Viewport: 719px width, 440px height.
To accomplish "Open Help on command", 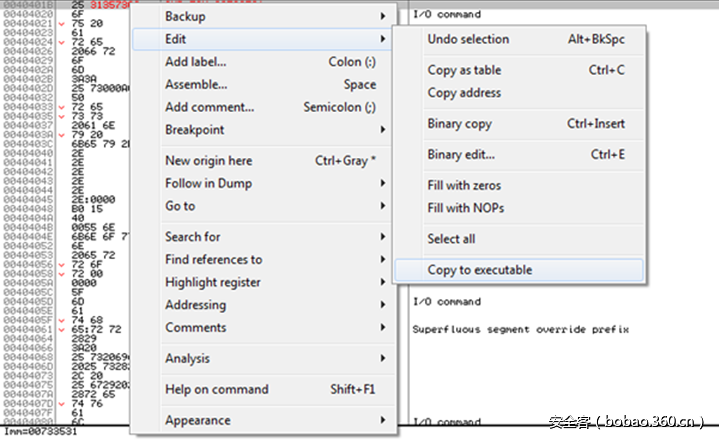I will (216, 389).
